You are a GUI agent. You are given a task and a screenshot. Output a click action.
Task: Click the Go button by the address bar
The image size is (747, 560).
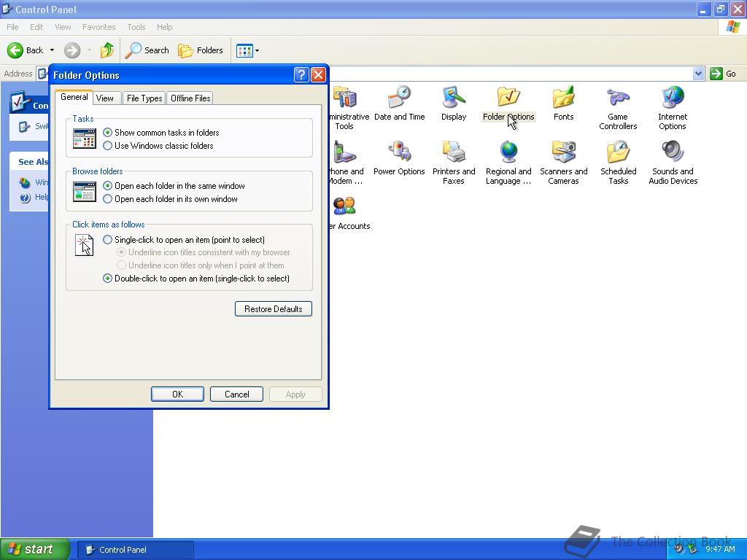723,74
